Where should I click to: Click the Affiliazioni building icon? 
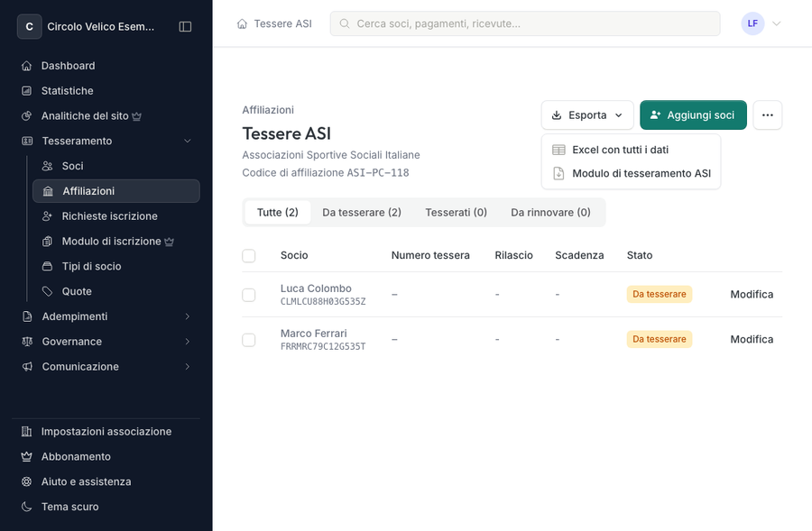tap(48, 191)
